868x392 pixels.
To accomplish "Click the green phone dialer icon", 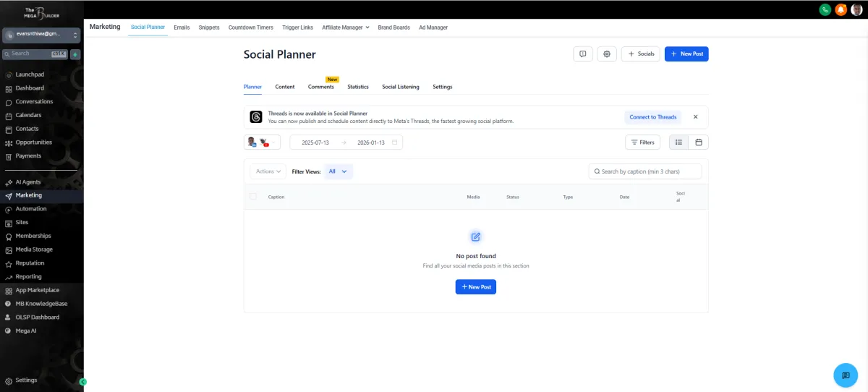I will (x=825, y=9).
